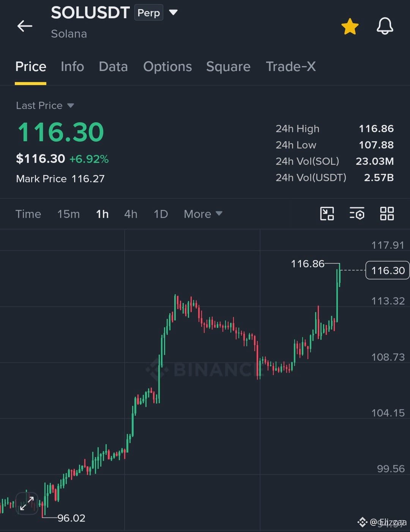Expand the SOLUSDT Perp pair dropdown

coord(173,13)
